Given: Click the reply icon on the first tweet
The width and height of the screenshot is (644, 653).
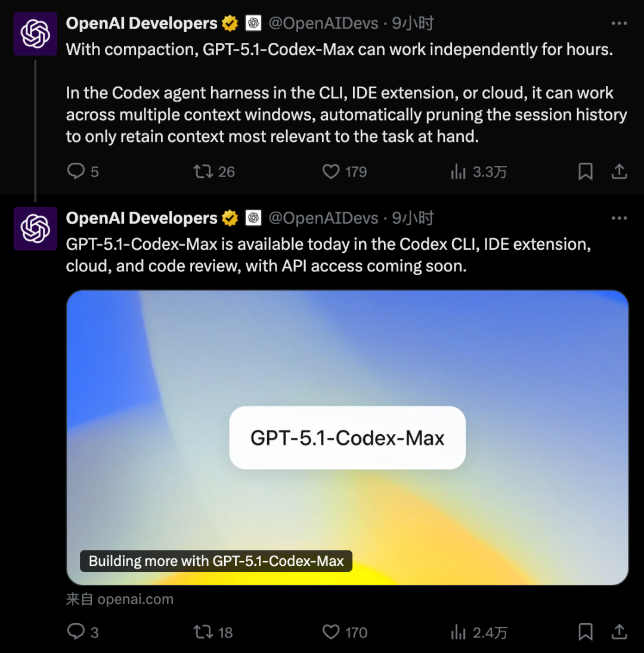Looking at the screenshot, I should pyautogui.click(x=76, y=171).
